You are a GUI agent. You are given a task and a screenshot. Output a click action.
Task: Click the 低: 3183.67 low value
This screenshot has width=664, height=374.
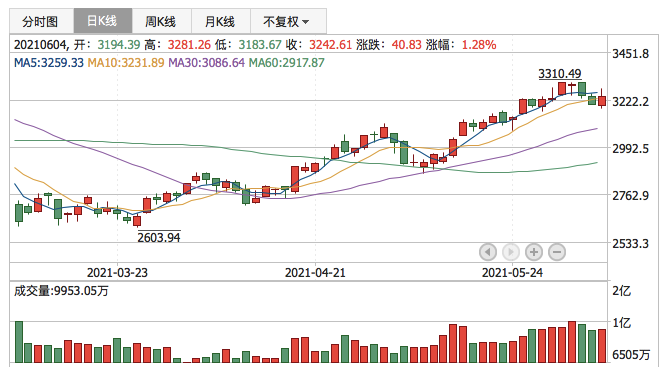[248, 44]
